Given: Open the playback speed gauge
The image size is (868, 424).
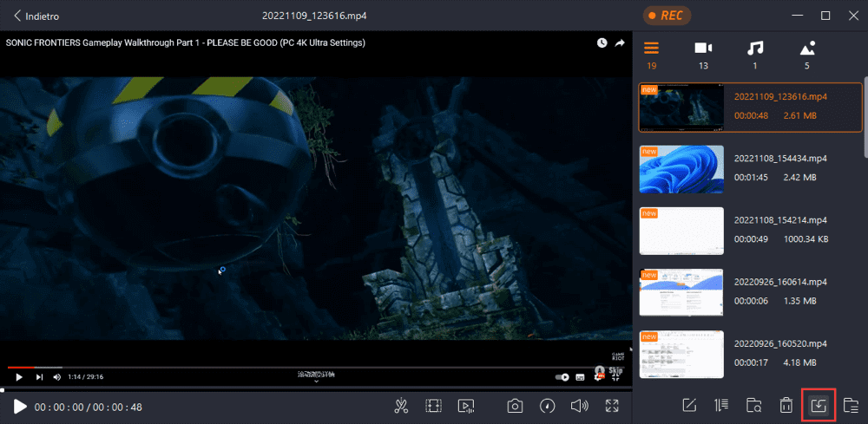Looking at the screenshot, I should click(x=548, y=407).
